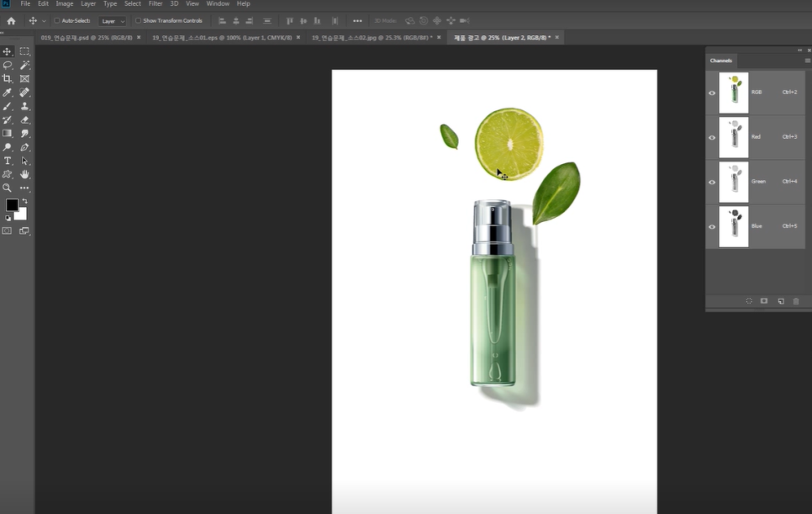Select the Eyedropper tool

[x=8, y=93]
